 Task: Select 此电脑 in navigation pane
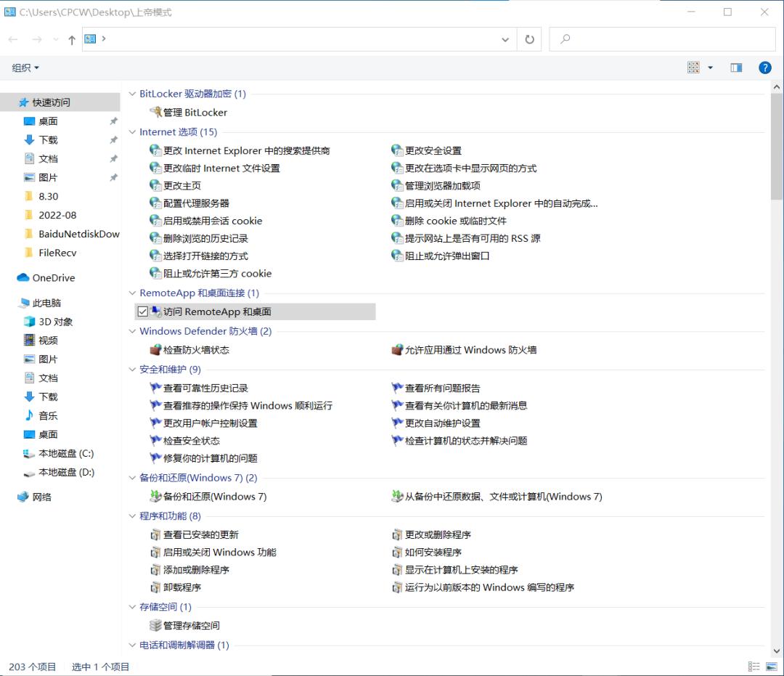tap(46, 303)
